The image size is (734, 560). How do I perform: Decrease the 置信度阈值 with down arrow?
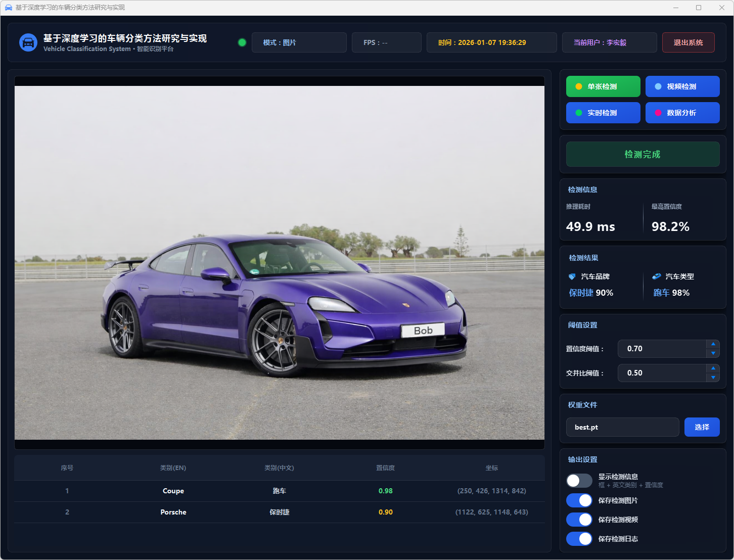(x=713, y=353)
